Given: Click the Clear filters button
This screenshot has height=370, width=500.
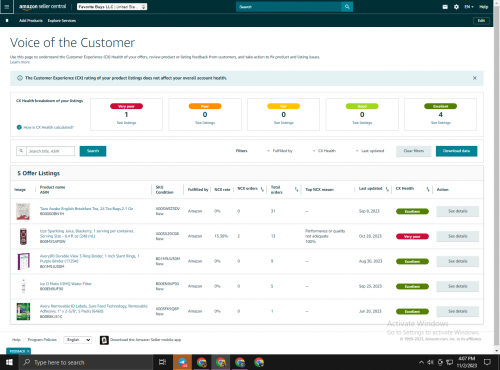Looking at the screenshot, I should point(414,151).
